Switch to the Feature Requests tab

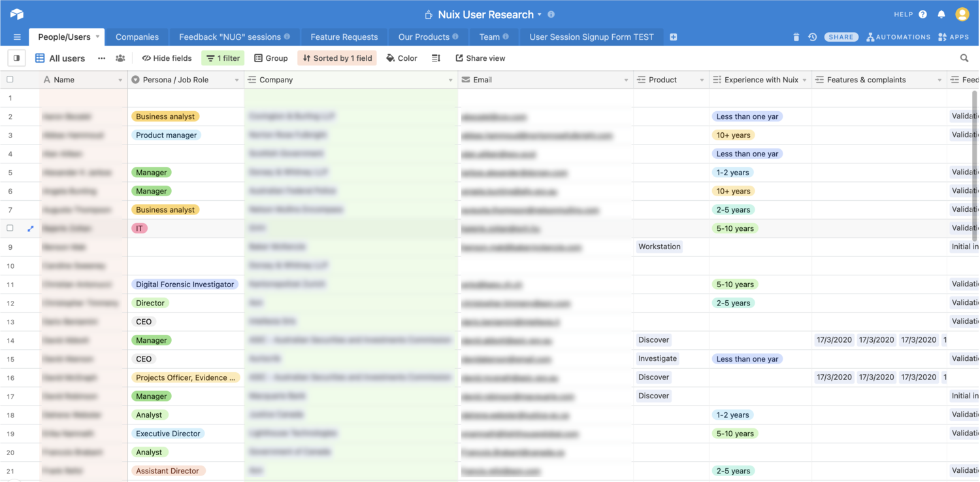(x=344, y=37)
